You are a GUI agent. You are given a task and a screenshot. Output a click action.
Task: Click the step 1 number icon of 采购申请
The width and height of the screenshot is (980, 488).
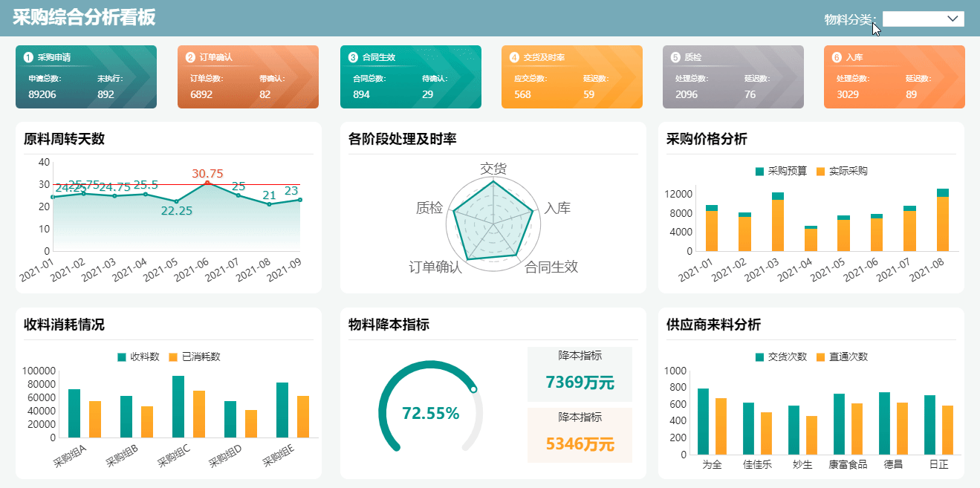[28, 57]
